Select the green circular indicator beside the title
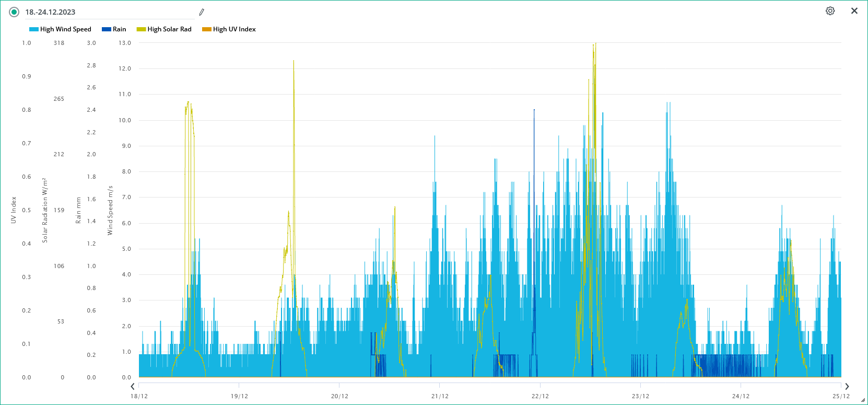The image size is (868, 405). click(14, 12)
